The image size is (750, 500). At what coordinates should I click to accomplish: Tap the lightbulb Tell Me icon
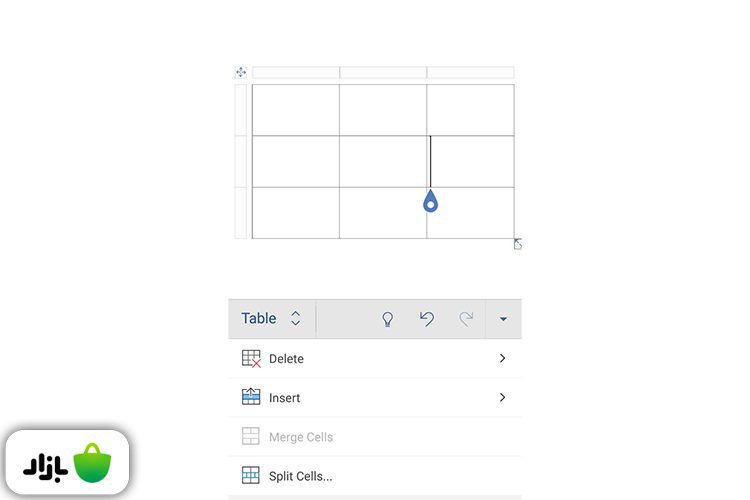coord(388,319)
